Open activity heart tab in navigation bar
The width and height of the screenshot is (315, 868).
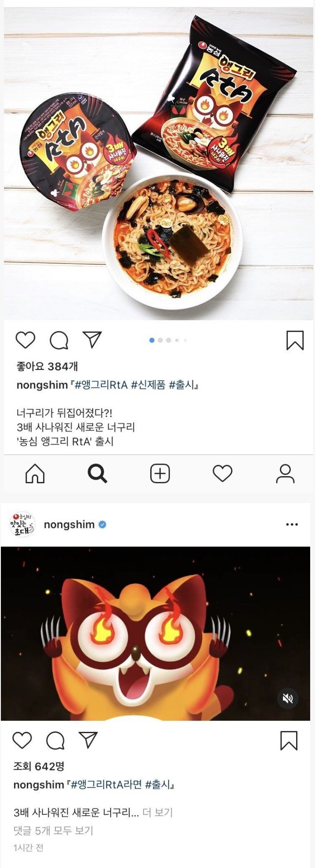tap(222, 474)
